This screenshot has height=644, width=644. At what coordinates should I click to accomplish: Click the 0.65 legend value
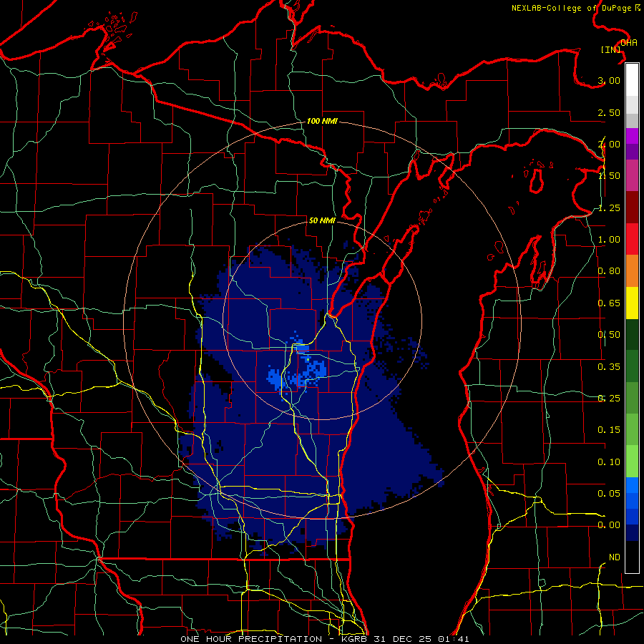click(x=609, y=303)
